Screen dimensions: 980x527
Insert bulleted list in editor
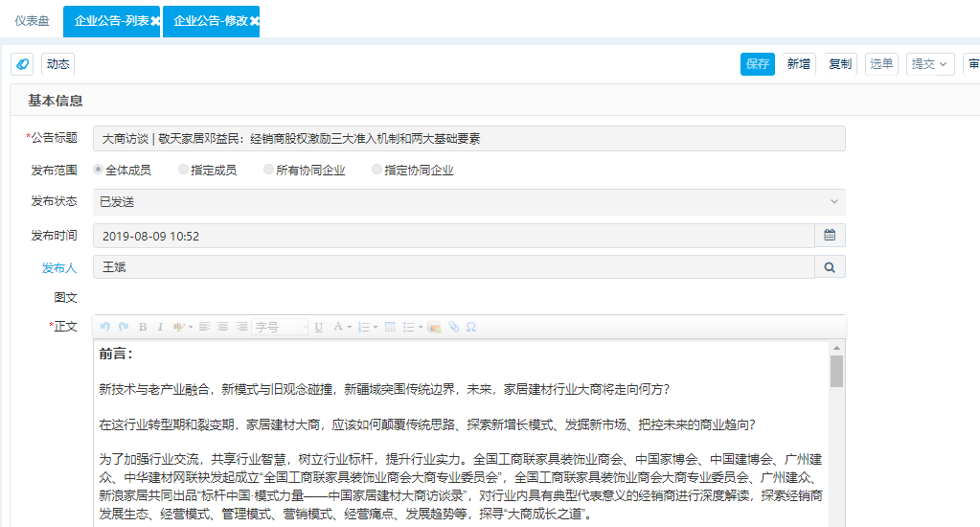pyautogui.click(x=409, y=327)
